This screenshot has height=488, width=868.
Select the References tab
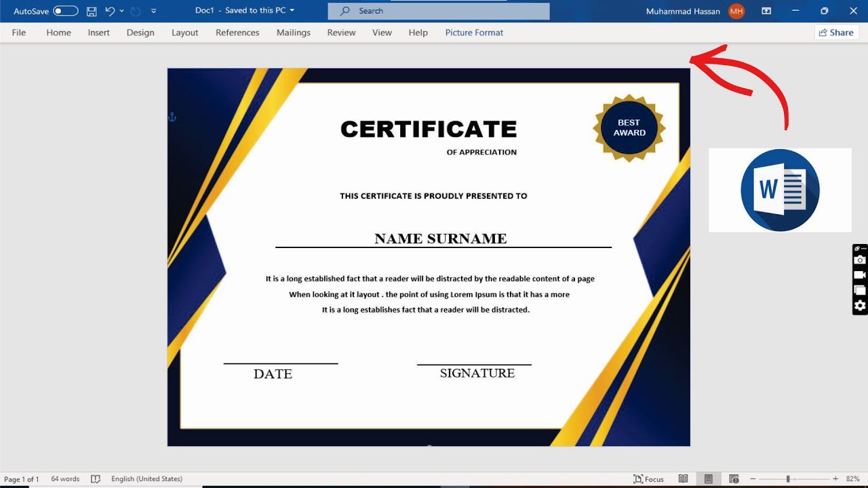[x=237, y=33]
